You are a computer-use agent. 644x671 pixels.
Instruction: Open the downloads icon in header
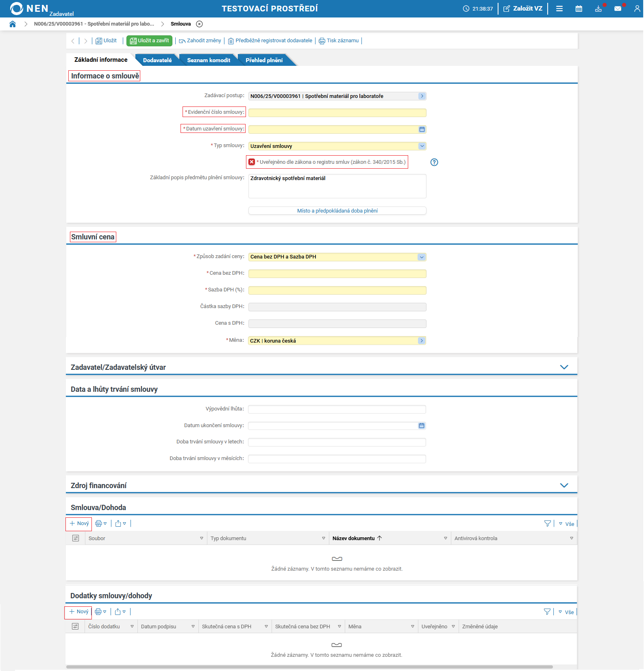598,9
